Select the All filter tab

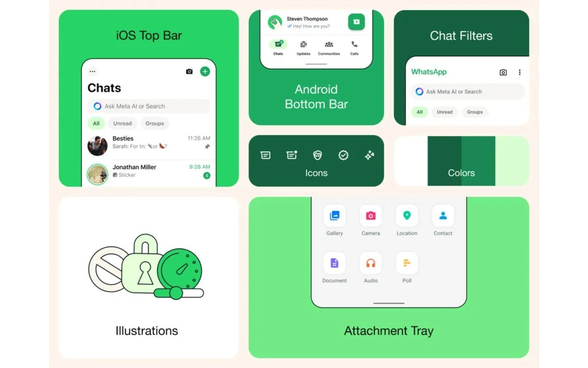coord(95,123)
